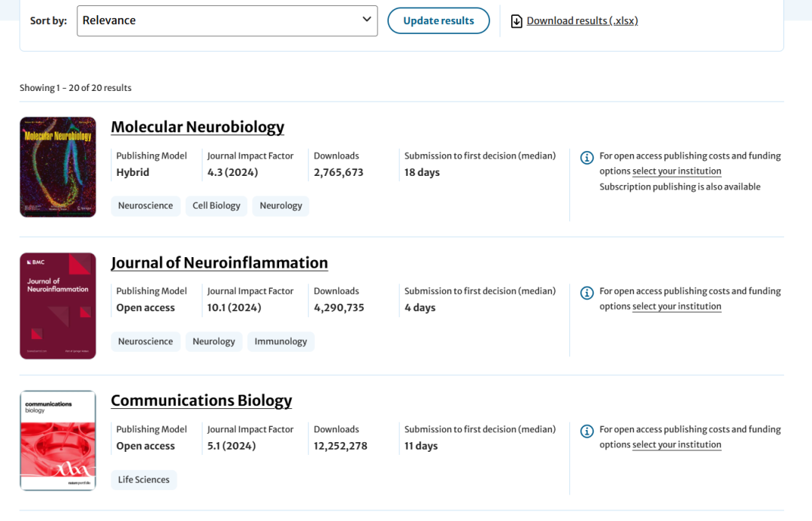Click info icon in Molecular Neurobiology row

point(587,157)
